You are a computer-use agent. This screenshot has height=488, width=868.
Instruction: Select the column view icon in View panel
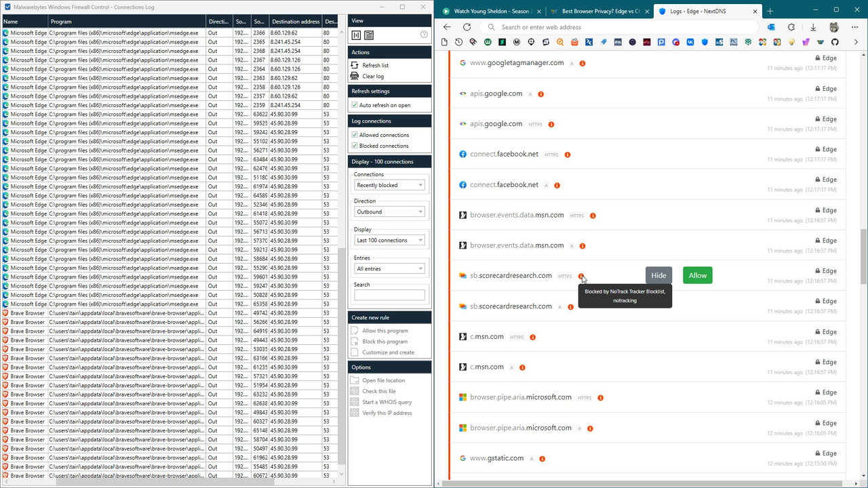pos(357,35)
